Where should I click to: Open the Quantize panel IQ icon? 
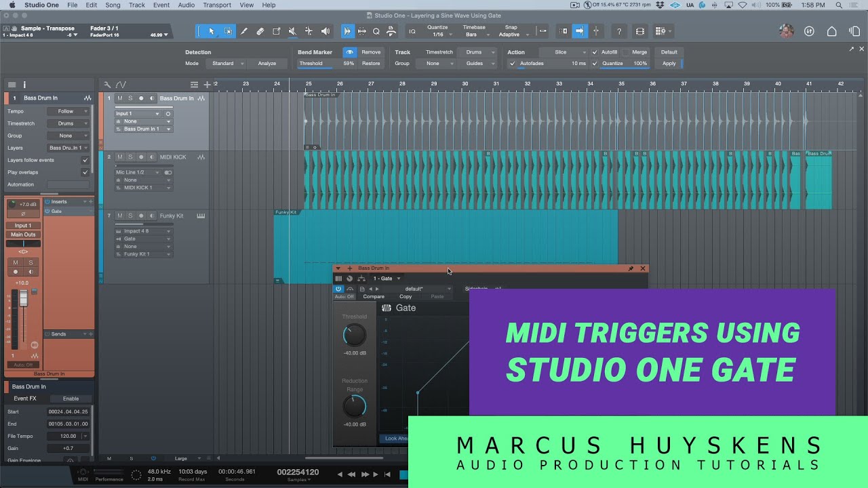pos(412,31)
